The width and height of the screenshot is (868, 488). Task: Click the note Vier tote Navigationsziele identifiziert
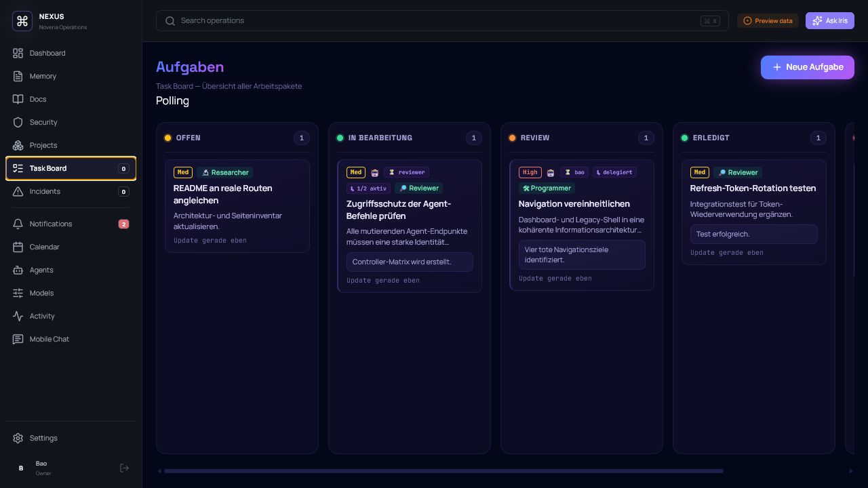pos(582,255)
